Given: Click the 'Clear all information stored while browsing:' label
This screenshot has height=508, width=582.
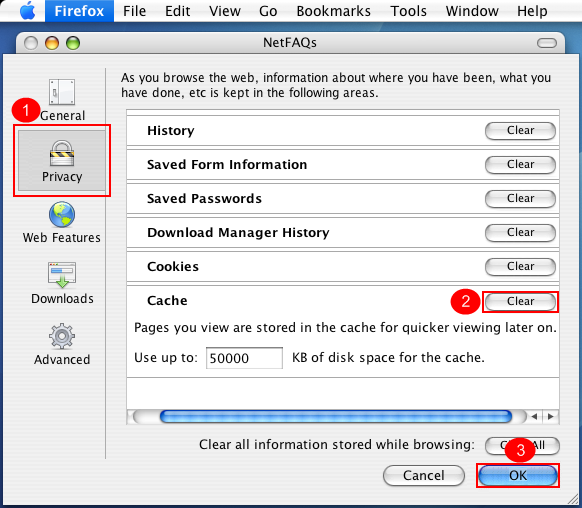Looking at the screenshot, I should coord(337,445).
